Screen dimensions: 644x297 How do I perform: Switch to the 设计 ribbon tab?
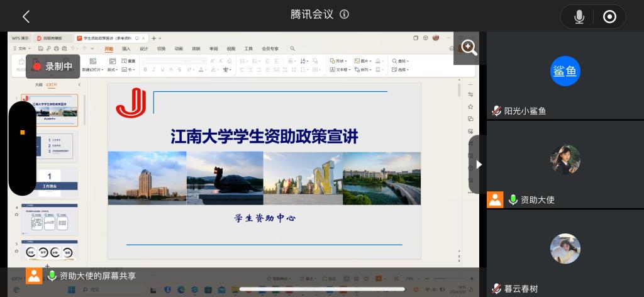click(x=144, y=48)
